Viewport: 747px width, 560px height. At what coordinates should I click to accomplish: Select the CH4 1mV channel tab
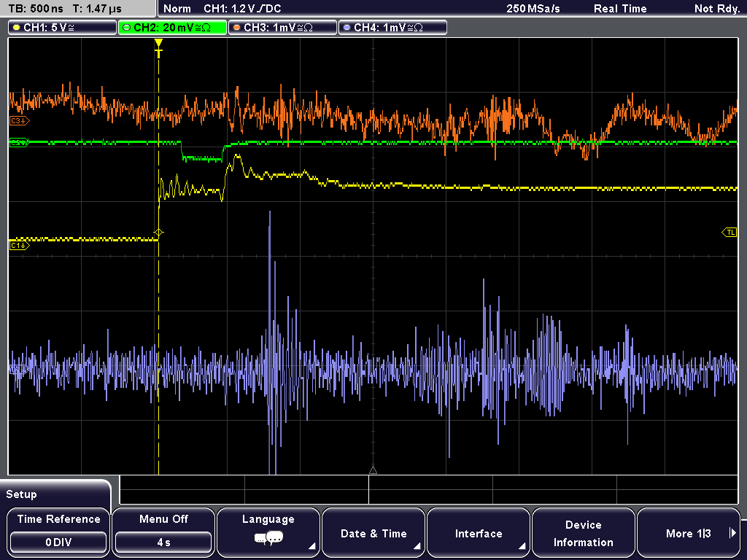click(392, 28)
